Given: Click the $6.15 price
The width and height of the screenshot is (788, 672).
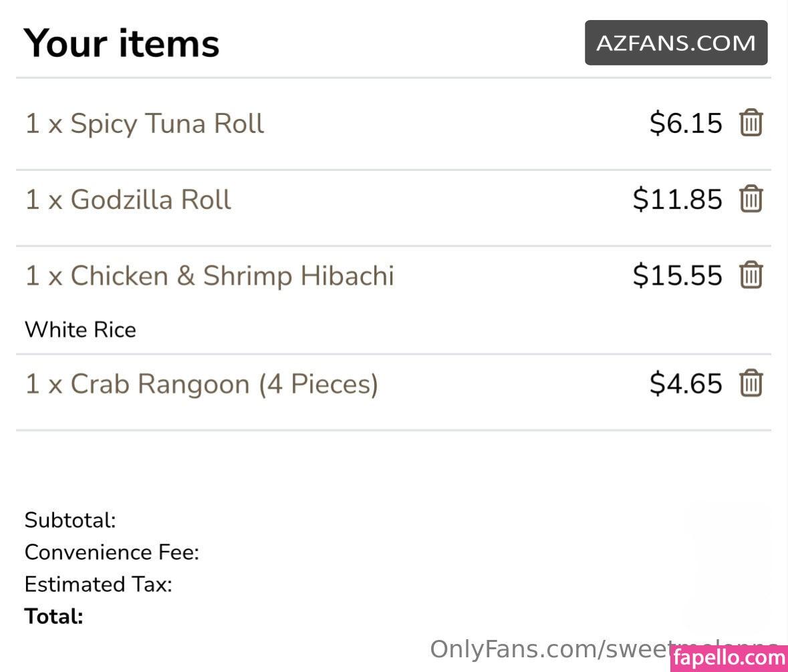Looking at the screenshot, I should pos(686,123).
